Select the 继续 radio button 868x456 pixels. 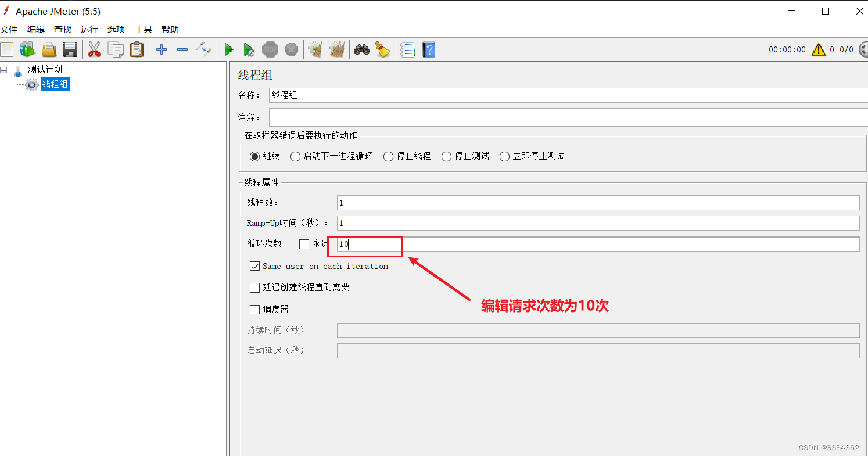tap(254, 156)
